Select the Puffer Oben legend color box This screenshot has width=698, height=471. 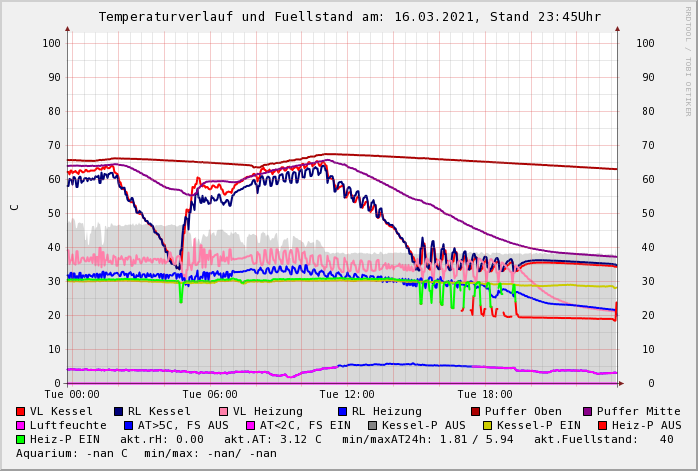(x=476, y=412)
